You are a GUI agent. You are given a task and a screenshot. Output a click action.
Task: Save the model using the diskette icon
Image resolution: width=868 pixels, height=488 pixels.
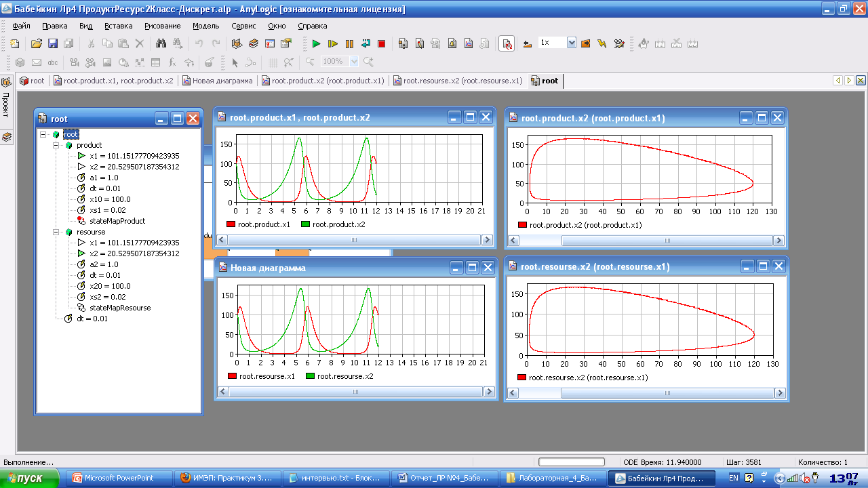tap(52, 43)
